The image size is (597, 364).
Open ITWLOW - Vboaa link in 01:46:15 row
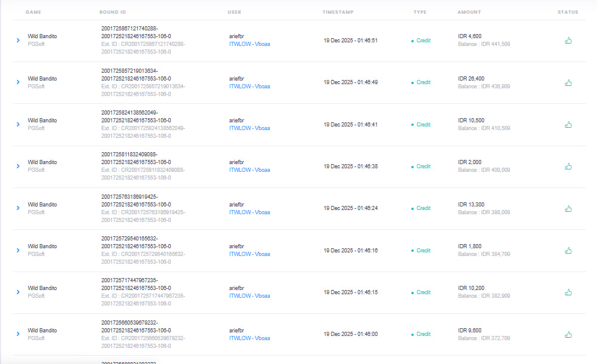tap(250, 296)
